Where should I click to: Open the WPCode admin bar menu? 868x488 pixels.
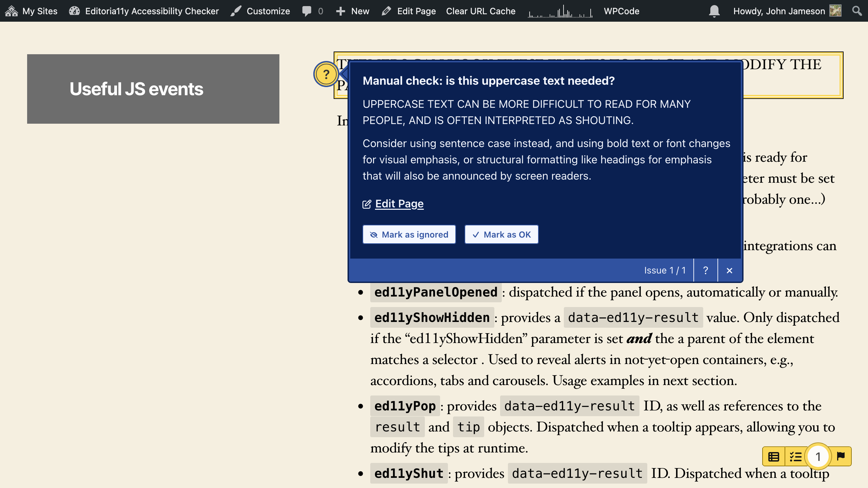click(622, 11)
